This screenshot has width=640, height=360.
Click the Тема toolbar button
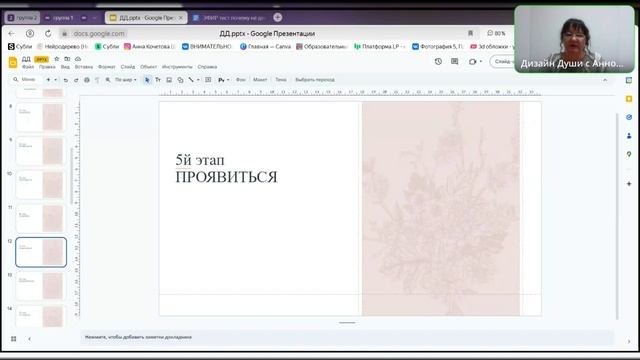[x=281, y=80]
